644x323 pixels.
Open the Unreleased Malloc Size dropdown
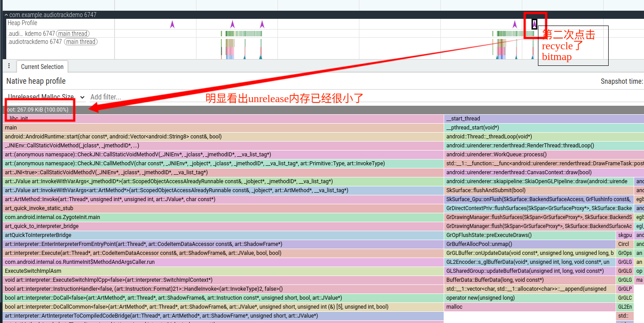coord(46,97)
